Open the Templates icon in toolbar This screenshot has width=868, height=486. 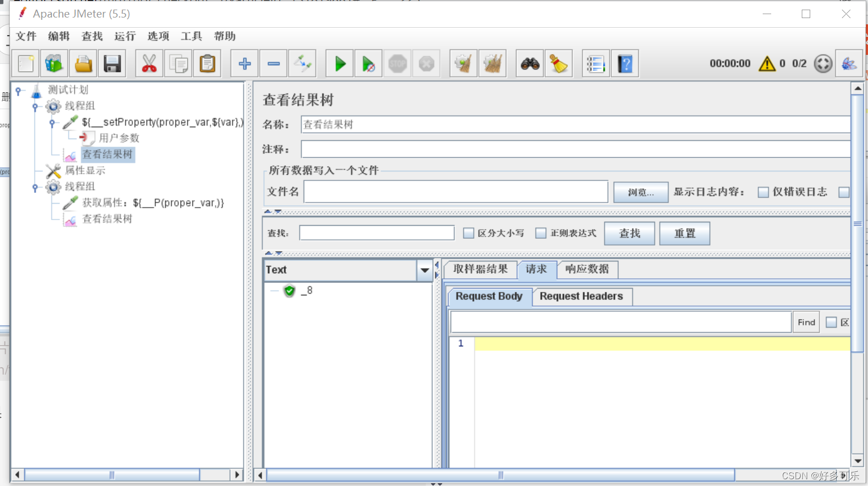pos(54,63)
